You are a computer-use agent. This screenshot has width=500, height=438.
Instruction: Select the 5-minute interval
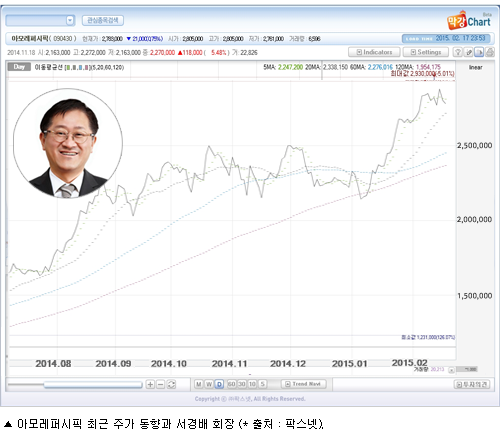pos(263,384)
